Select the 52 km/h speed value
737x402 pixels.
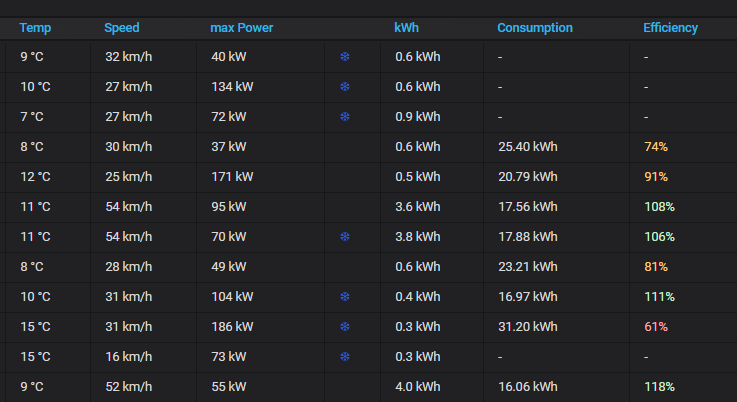coord(128,386)
